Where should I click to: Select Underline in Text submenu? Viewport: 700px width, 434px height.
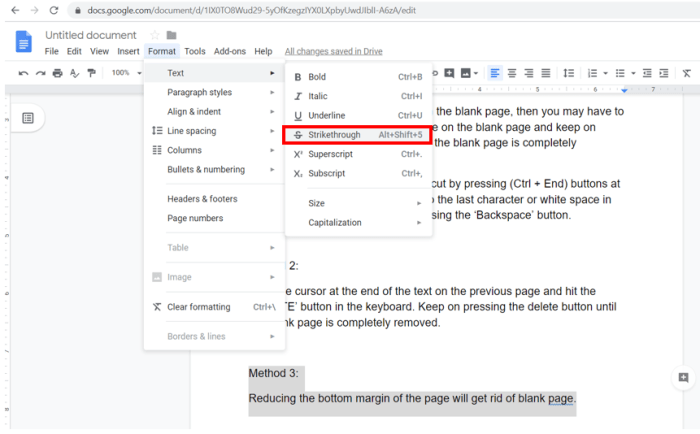pyautogui.click(x=358, y=115)
